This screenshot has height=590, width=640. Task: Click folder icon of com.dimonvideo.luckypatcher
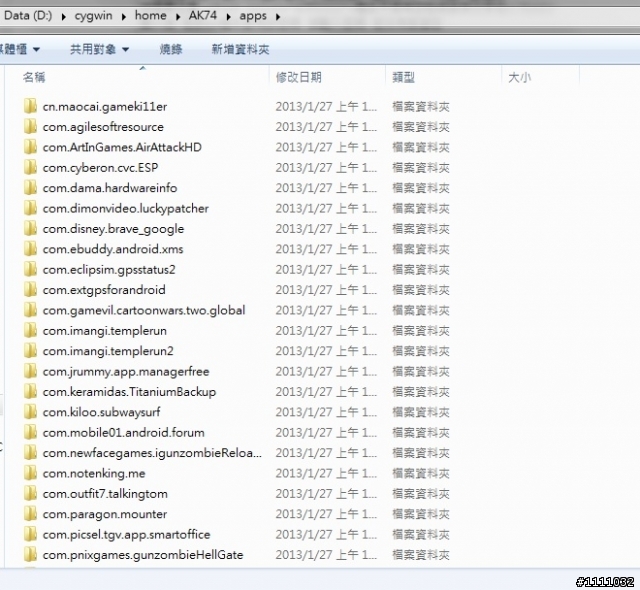(31, 208)
